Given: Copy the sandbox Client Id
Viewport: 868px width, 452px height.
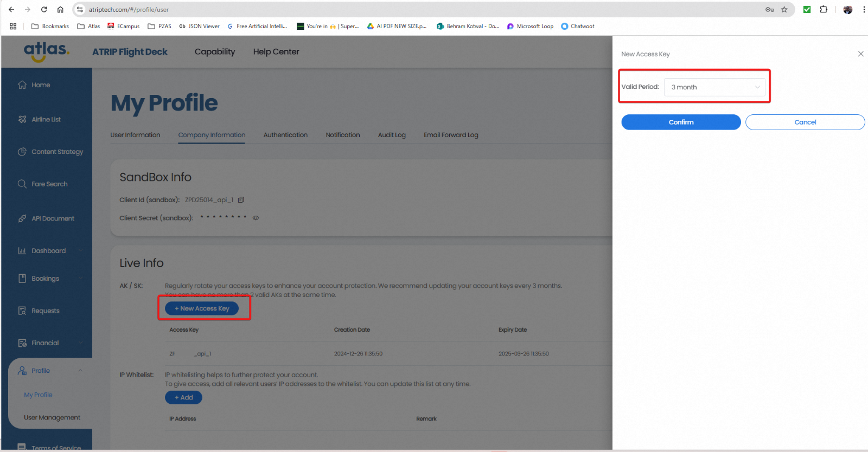Looking at the screenshot, I should [241, 200].
